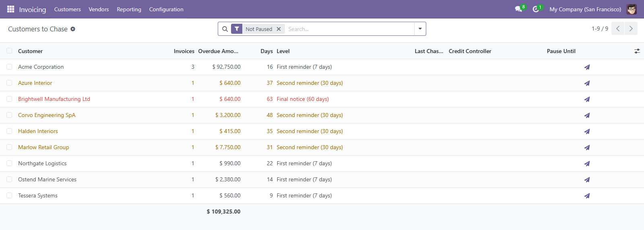This screenshot has height=230, width=644.
Task: Click the $ 92,750.00 overdue amount
Action: (x=226, y=67)
